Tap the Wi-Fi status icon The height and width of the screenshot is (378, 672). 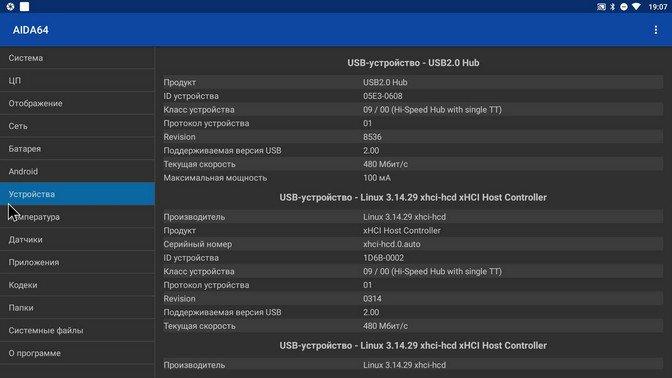pyautogui.click(x=636, y=7)
